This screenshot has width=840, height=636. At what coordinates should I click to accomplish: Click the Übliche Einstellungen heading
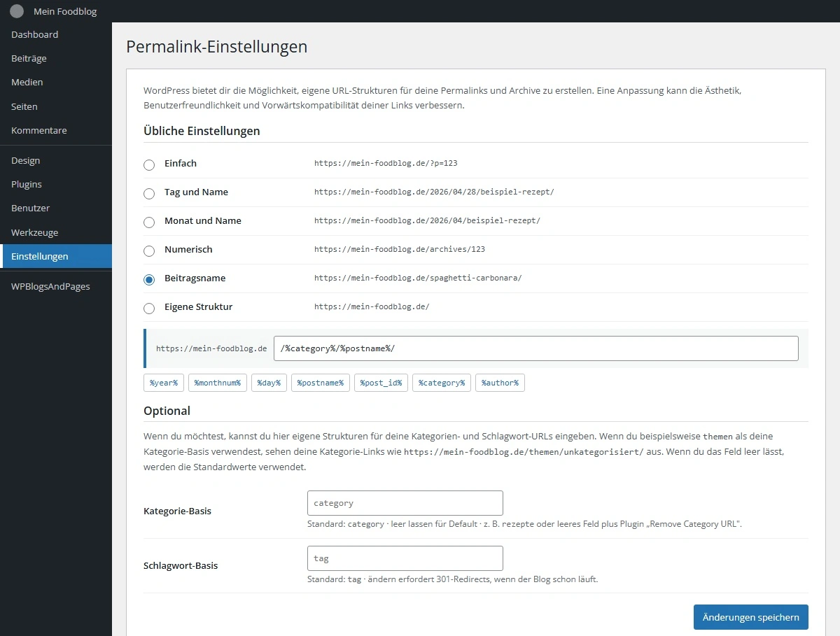[x=202, y=131]
